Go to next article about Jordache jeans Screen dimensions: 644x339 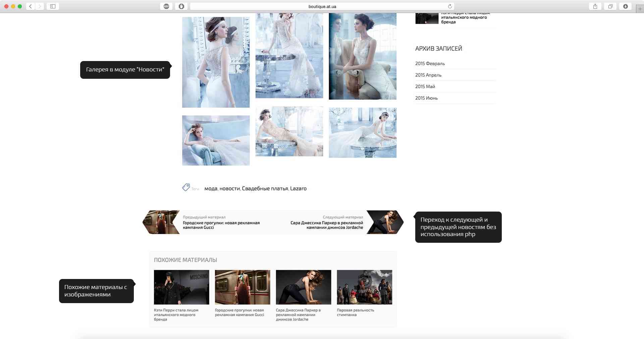point(327,225)
